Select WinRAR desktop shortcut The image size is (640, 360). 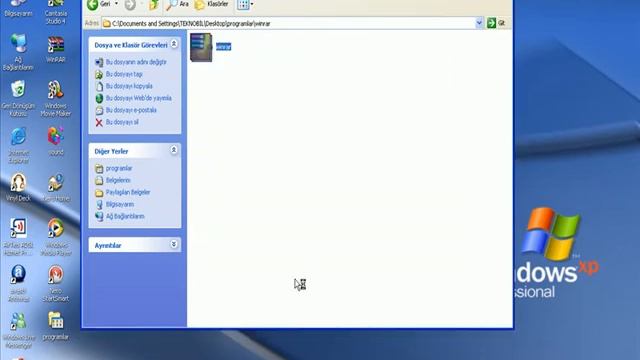pos(56,49)
